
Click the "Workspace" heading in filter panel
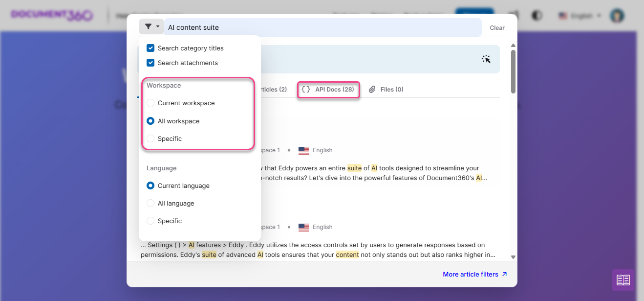(164, 85)
